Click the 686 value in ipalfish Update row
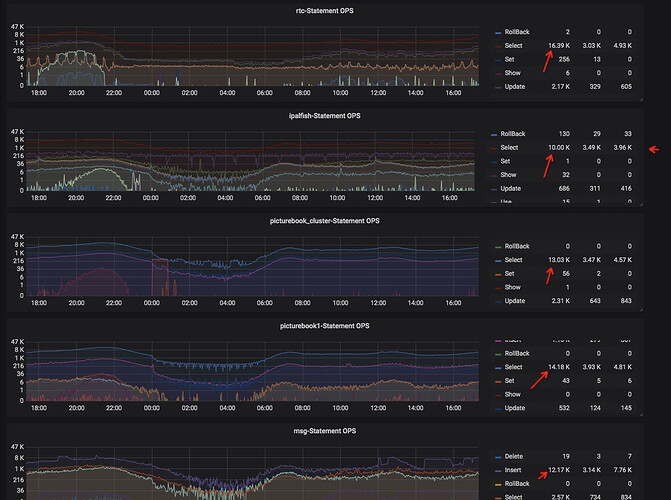This screenshot has height=500, width=671. (564, 188)
